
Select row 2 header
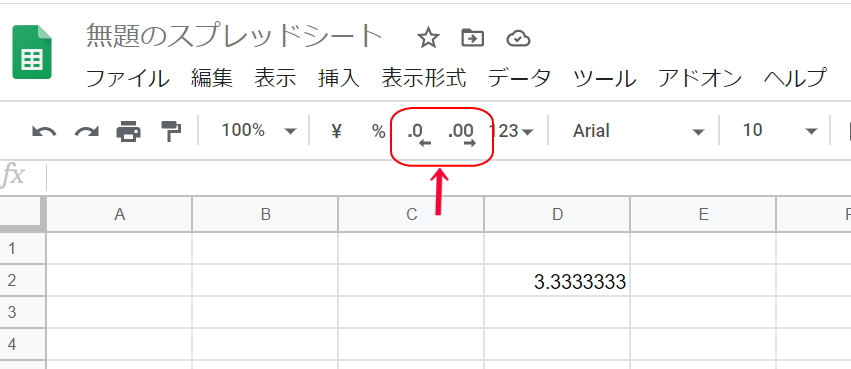click(x=22, y=281)
